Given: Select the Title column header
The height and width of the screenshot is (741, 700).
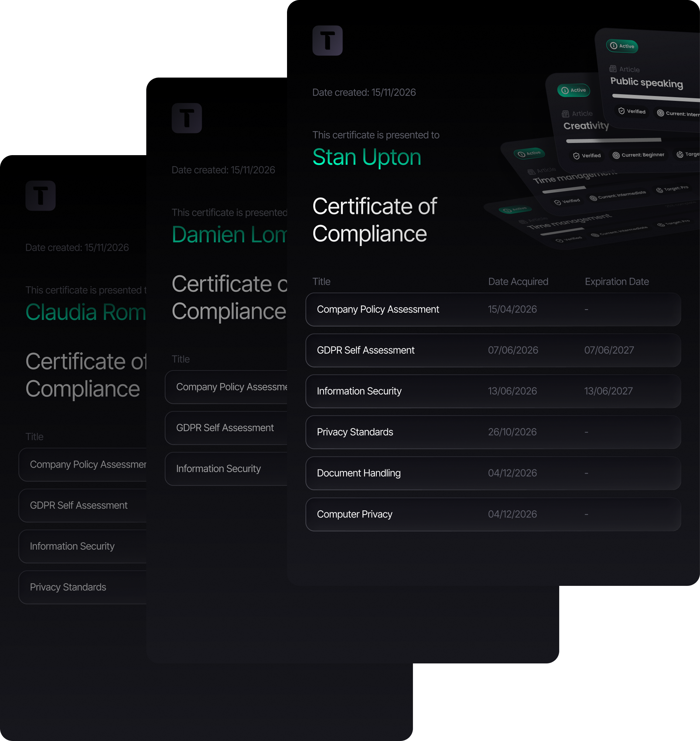Looking at the screenshot, I should click(x=321, y=281).
